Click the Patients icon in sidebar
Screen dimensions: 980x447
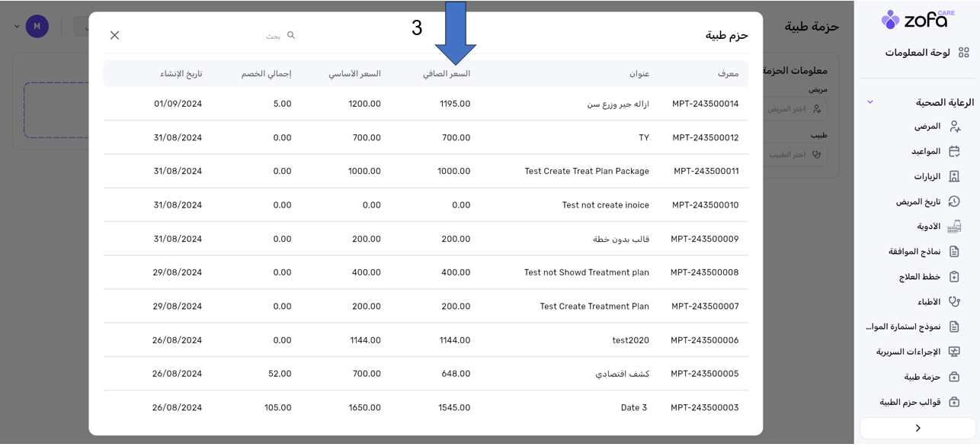pos(954,127)
